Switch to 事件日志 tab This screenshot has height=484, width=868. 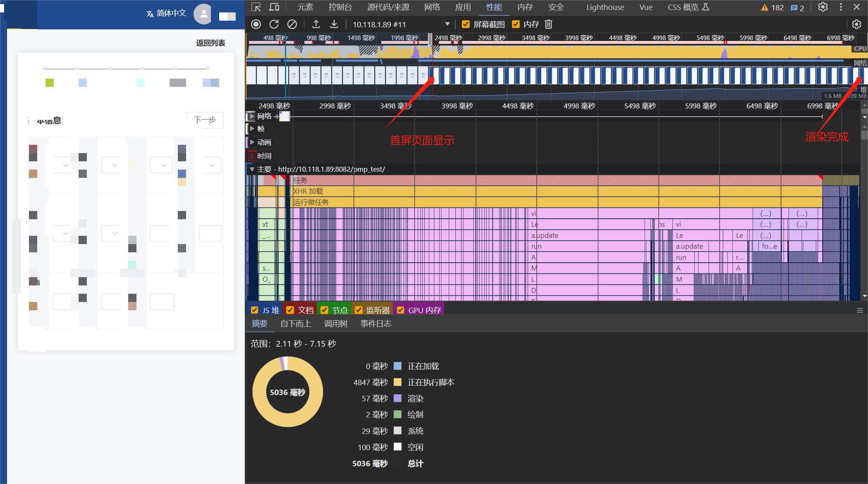pyautogui.click(x=376, y=323)
